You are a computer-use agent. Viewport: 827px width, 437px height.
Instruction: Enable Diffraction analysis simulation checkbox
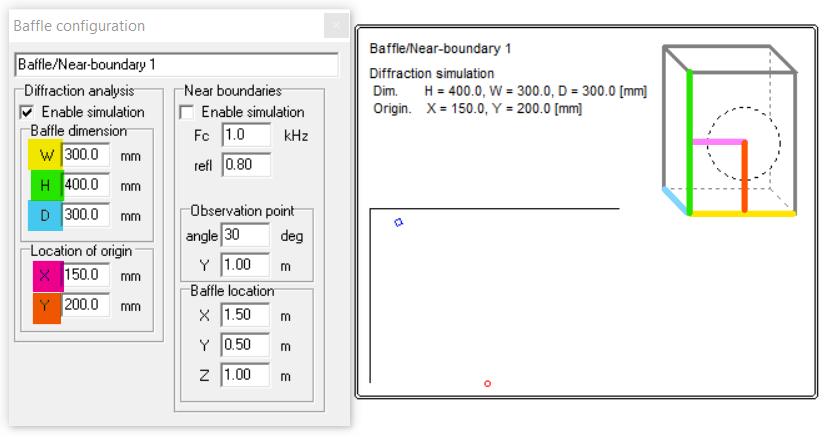point(27,112)
